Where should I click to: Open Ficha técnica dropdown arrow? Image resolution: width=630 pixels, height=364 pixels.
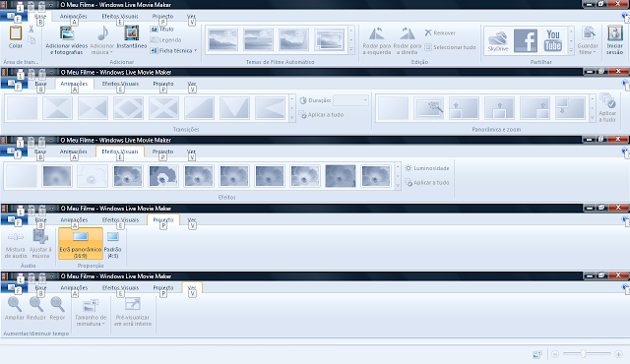[196, 50]
